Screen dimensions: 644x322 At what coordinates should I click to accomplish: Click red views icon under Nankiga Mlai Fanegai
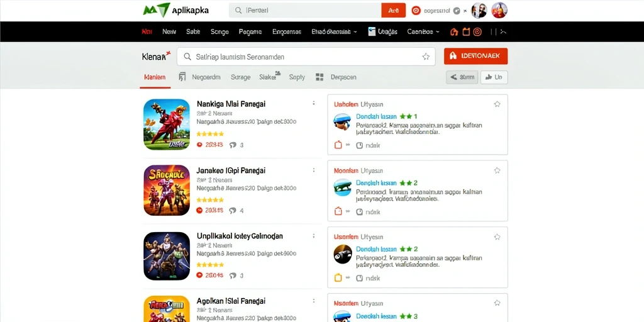click(x=200, y=145)
